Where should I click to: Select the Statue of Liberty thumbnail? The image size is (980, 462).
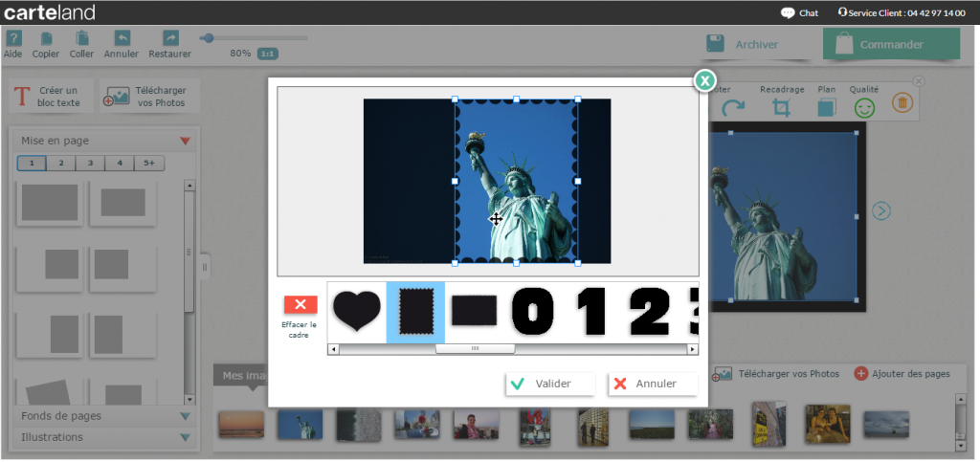(300, 425)
